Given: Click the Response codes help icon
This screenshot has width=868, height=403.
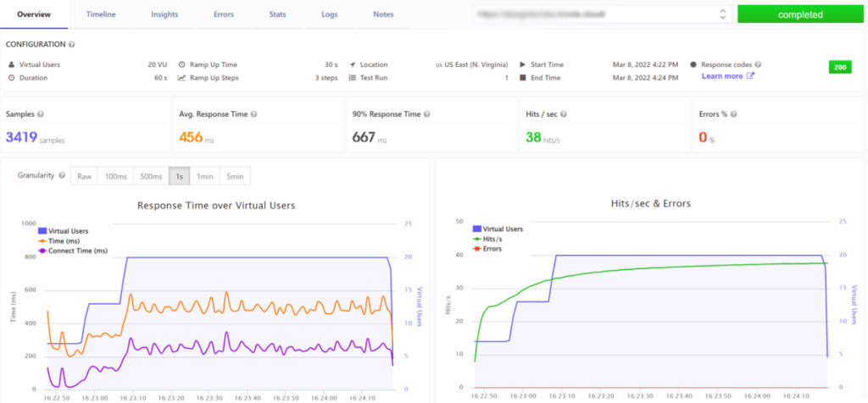Looking at the screenshot, I should pyautogui.click(x=758, y=64).
